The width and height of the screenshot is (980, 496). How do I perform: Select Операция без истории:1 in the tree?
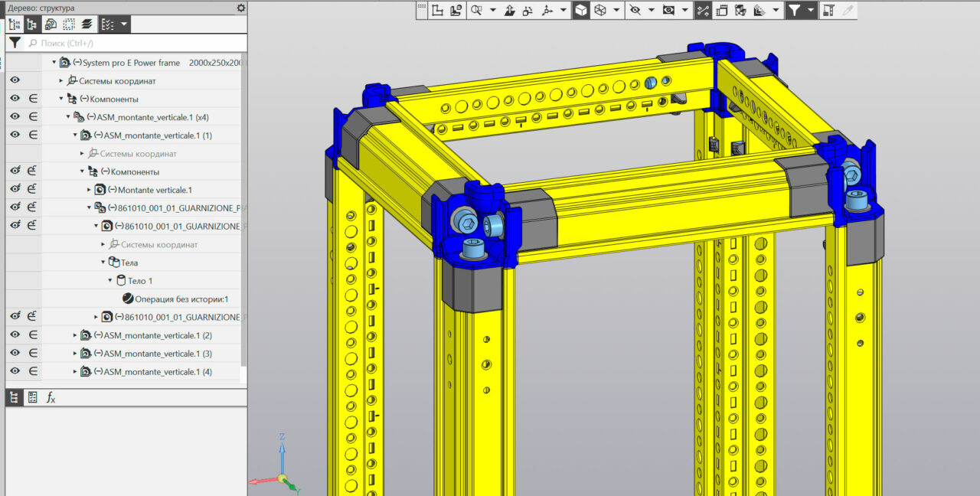[x=181, y=299]
